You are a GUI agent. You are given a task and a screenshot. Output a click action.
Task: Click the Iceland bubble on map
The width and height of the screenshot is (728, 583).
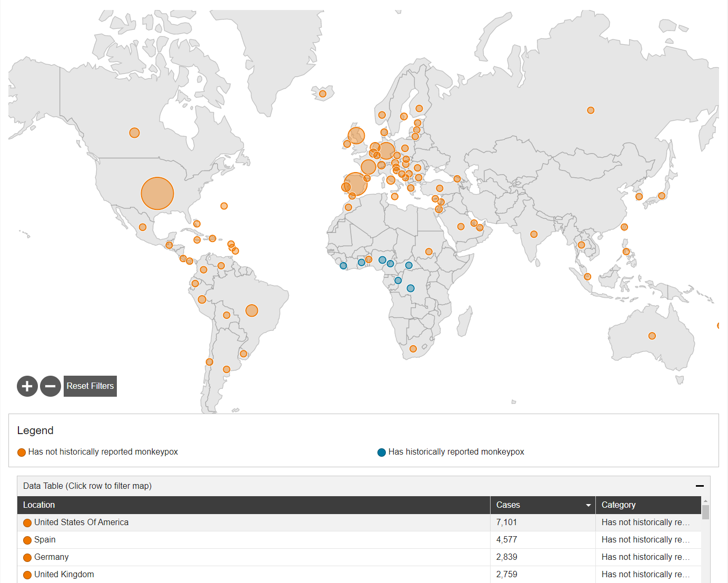click(x=323, y=94)
